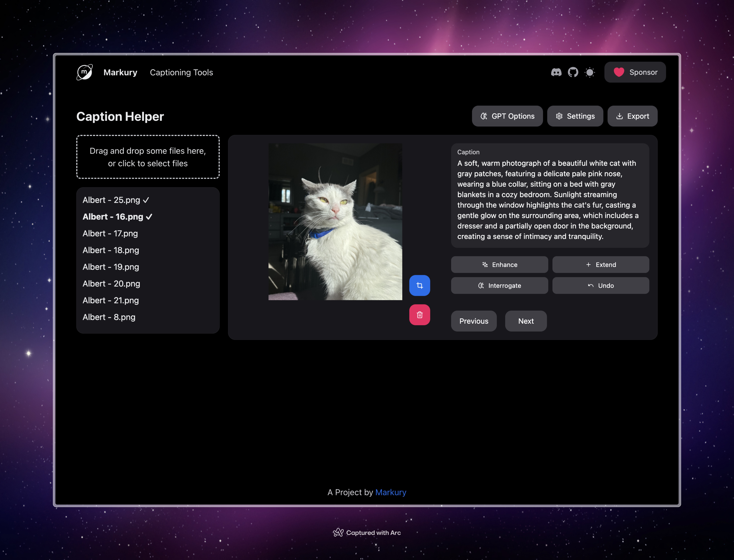
Task: Click the red trash delete button
Action: click(x=420, y=315)
